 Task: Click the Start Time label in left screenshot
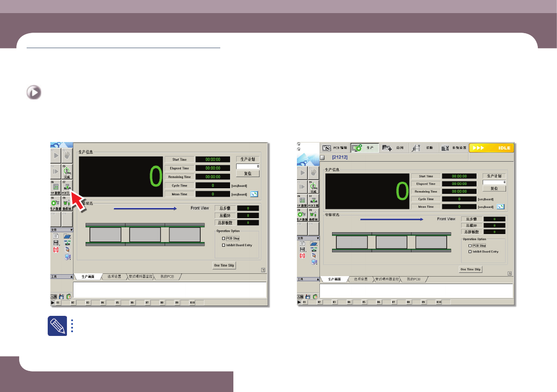[x=180, y=160]
